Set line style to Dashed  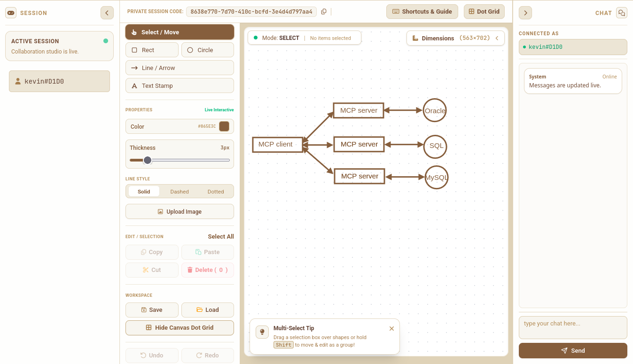[180, 192]
